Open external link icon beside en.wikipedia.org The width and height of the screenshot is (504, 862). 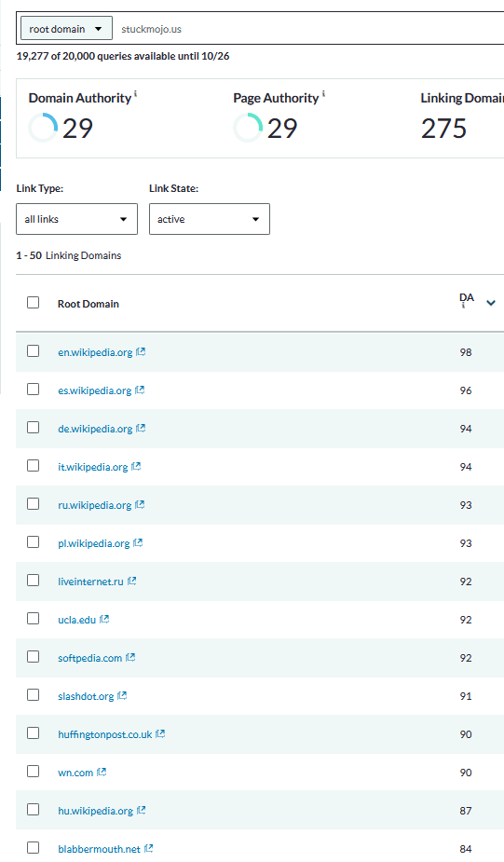pos(141,352)
